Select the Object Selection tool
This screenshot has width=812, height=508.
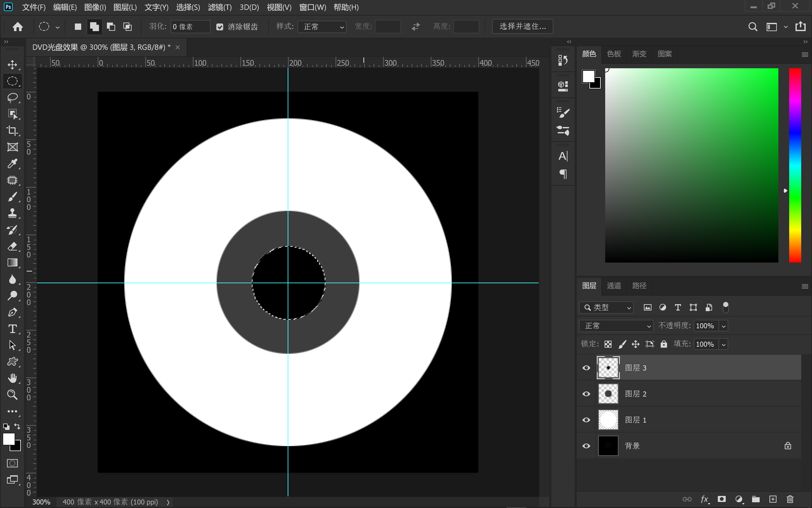click(x=12, y=114)
